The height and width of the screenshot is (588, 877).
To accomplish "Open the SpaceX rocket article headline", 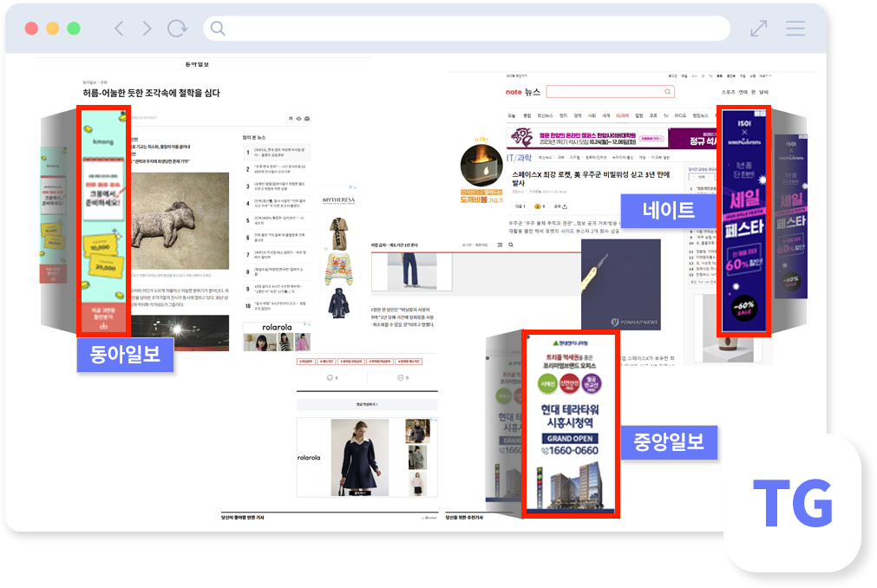I will (x=590, y=180).
